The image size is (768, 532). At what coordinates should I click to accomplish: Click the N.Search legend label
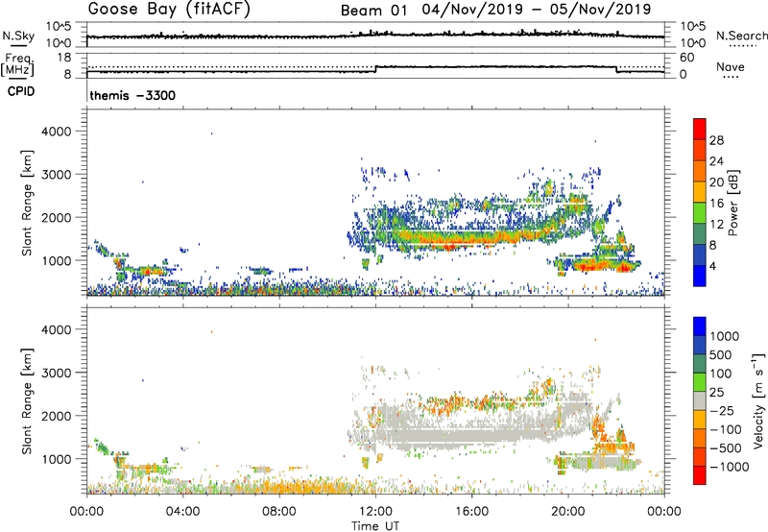tap(742, 36)
